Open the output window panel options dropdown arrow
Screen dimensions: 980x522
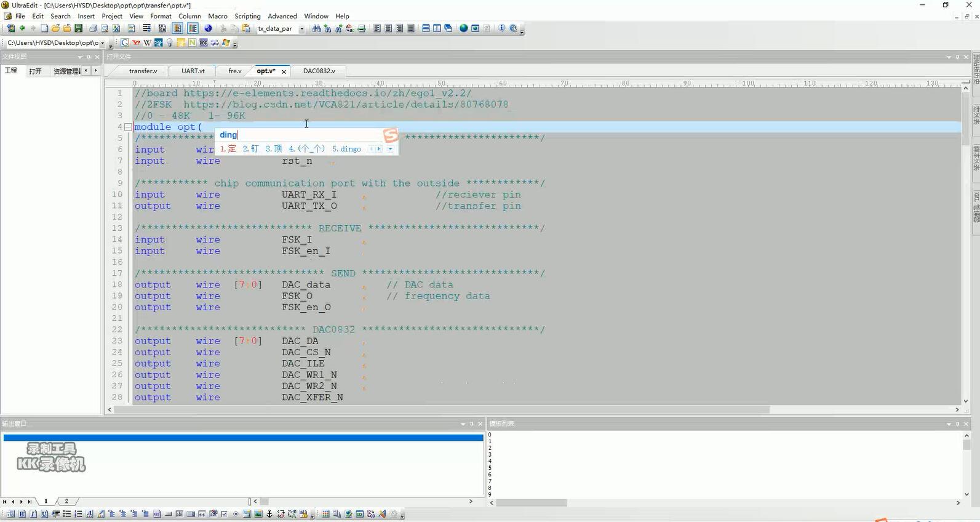463,424
